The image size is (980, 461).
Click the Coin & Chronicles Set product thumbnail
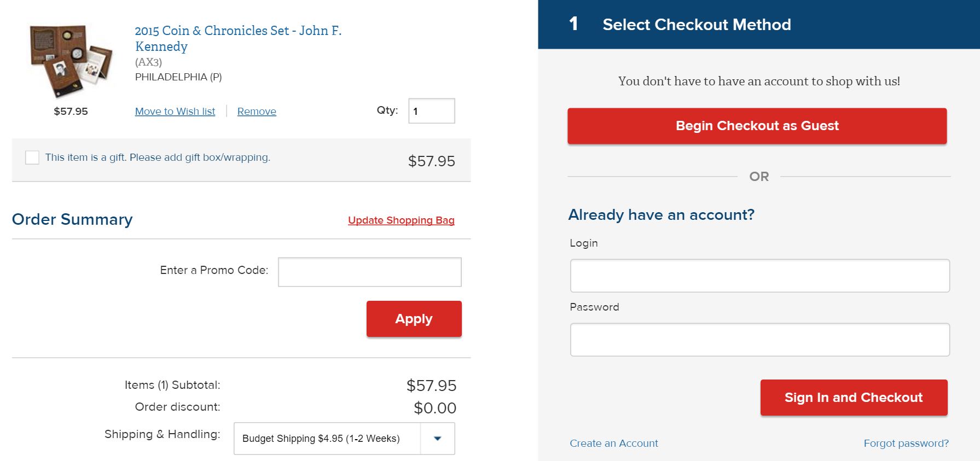tap(71, 61)
